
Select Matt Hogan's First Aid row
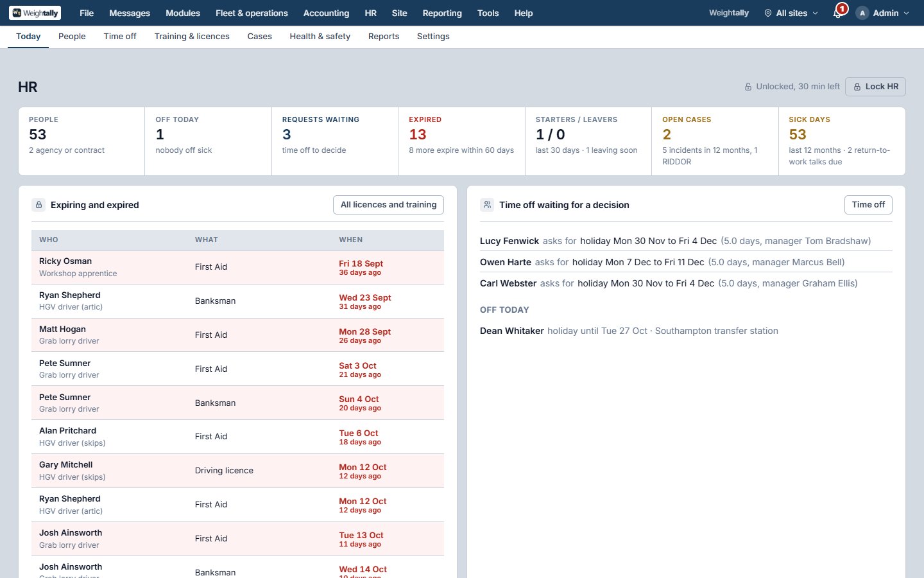tap(237, 335)
